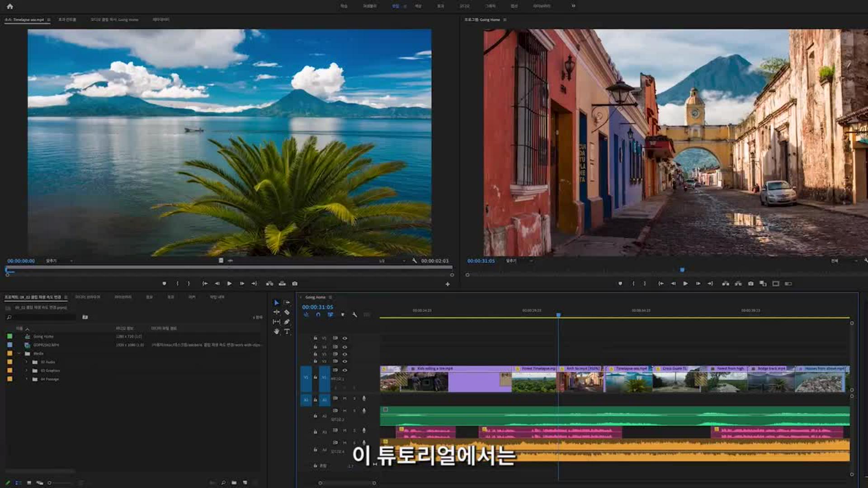Image resolution: width=868 pixels, height=488 pixels.
Task: Click the Source monitor scrub bar
Action: tap(226, 268)
